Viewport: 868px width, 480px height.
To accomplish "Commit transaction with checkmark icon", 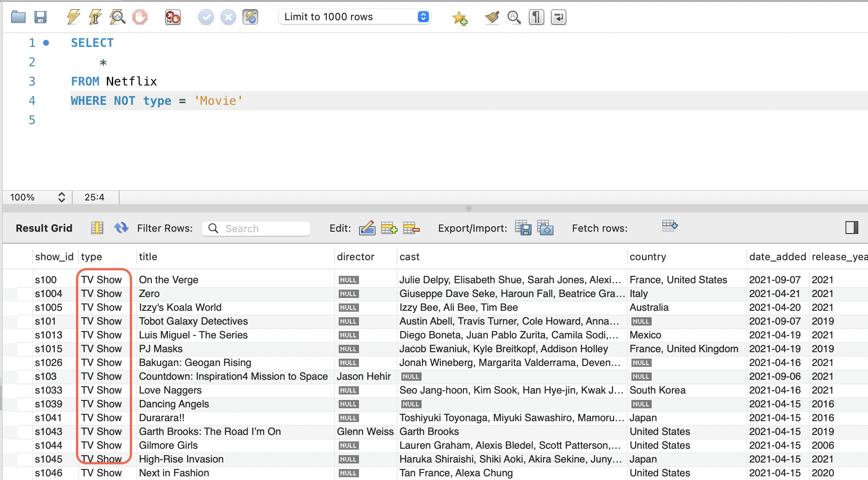I will 206,17.
